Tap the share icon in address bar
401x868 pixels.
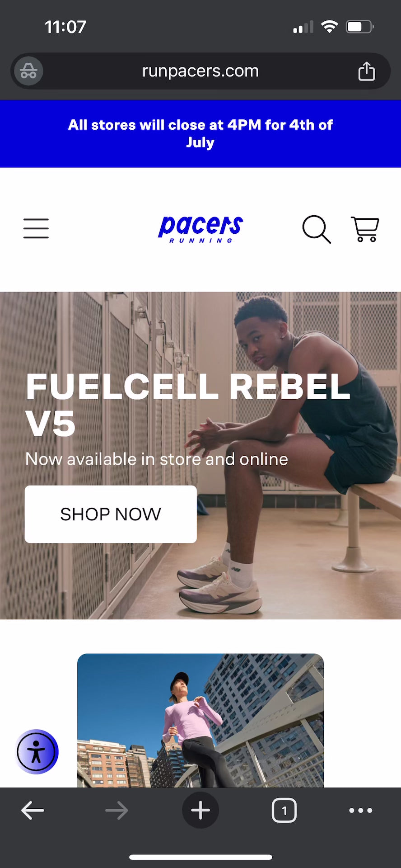366,71
